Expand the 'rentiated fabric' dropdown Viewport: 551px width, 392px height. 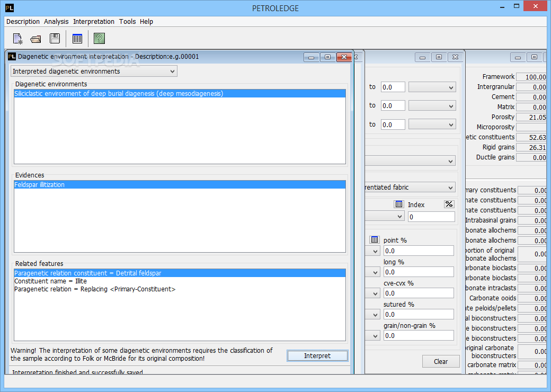coord(410,187)
